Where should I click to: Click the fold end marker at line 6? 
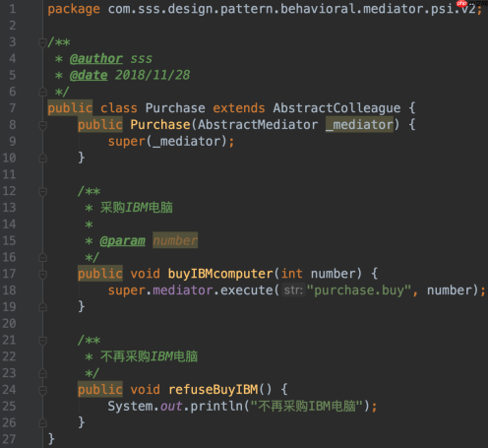click(x=42, y=92)
